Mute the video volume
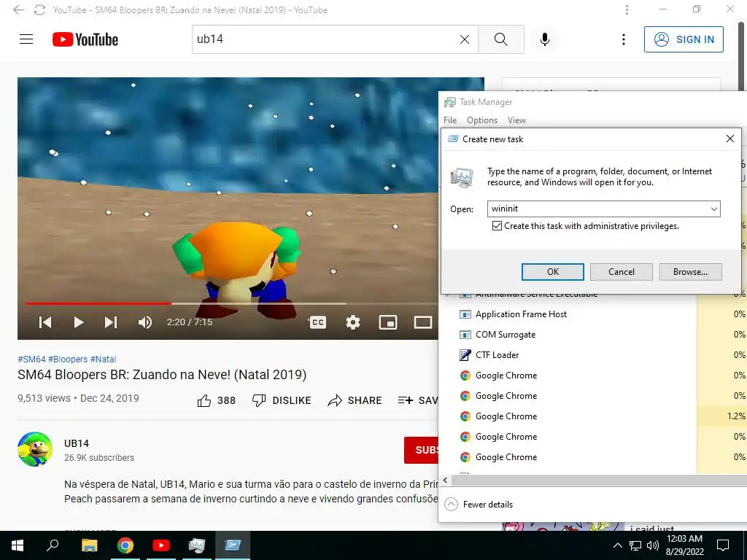 [x=145, y=322]
